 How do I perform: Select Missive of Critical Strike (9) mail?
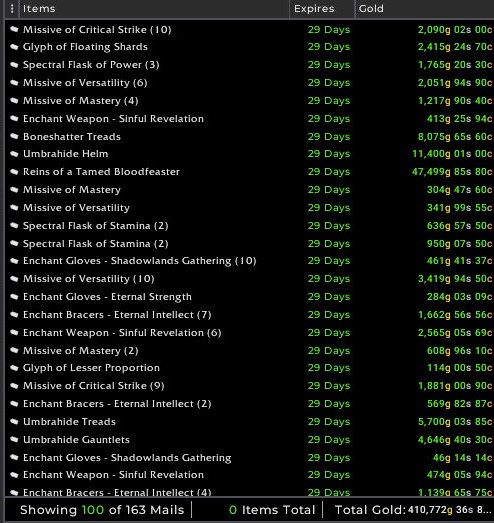[93, 386]
